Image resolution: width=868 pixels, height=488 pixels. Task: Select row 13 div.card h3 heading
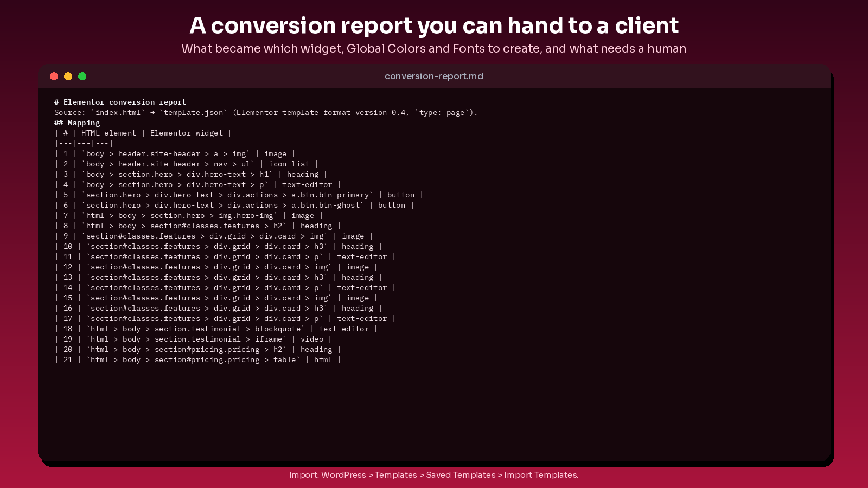[x=218, y=277]
